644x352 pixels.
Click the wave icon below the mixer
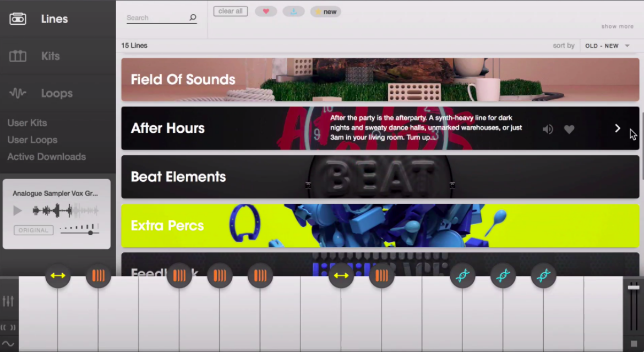pos(8,344)
